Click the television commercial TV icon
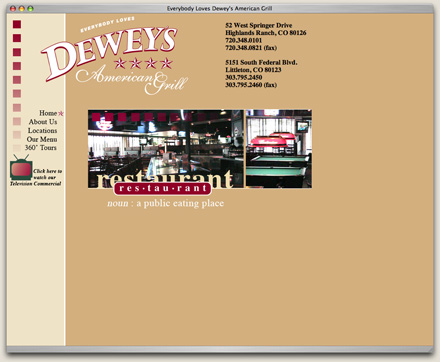The image size is (440, 362). pyautogui.click(x=21, y=167)
